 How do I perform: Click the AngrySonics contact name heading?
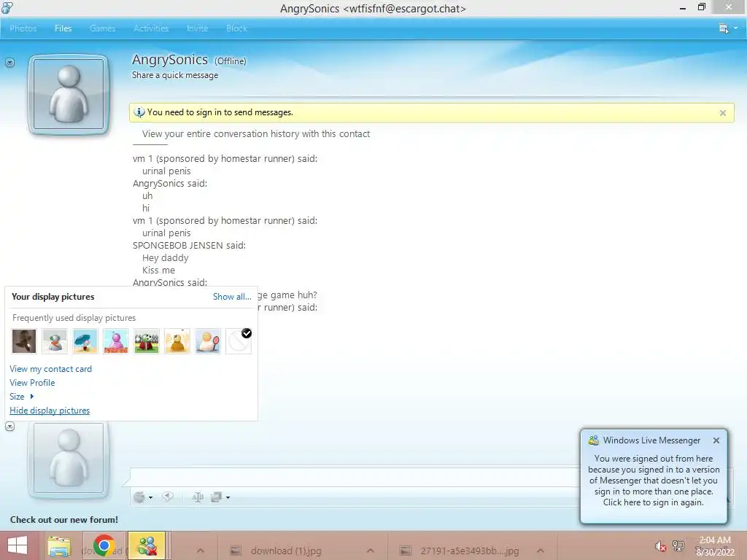(170, 60)
